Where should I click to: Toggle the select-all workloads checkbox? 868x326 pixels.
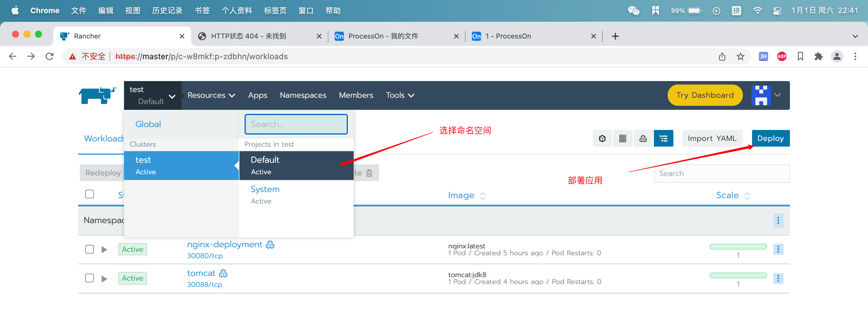click(89, 194)
